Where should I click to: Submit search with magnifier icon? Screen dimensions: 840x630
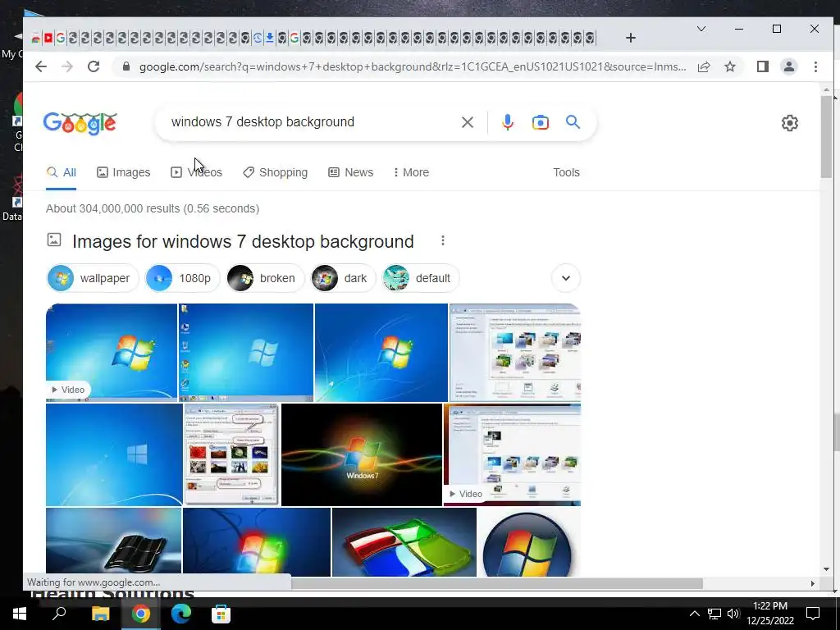[573, 122]
